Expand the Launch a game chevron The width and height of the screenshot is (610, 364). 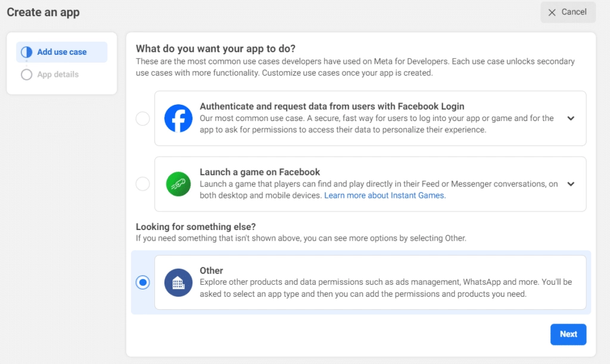pos(571,184)
